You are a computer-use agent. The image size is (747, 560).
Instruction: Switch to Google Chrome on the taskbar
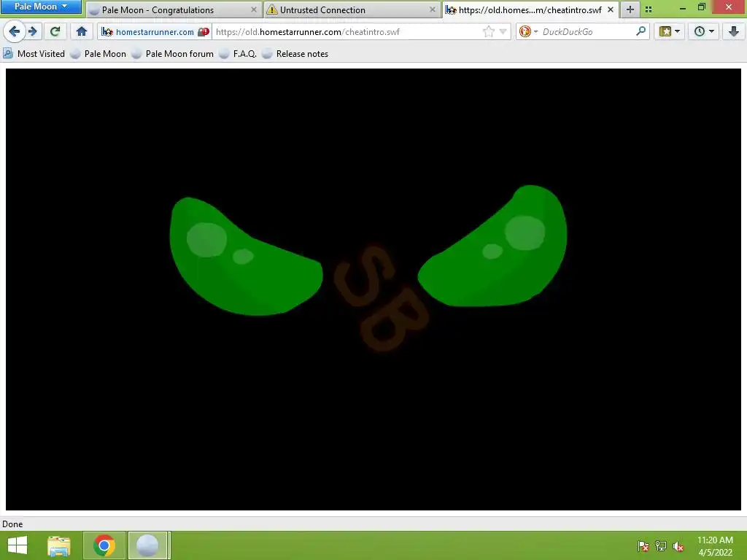tap(104, 545)
